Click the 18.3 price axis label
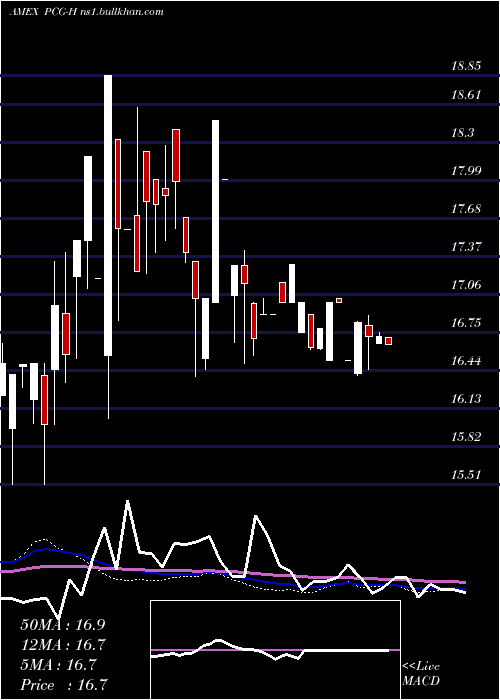The image size is (500, 700). tap(462, 133)
